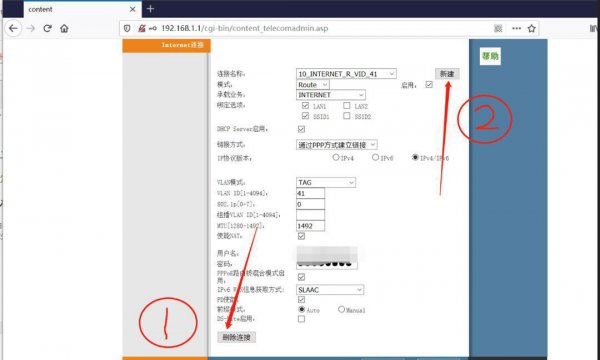
Task: Click the 删除连接 button
Action: point(236,337)
